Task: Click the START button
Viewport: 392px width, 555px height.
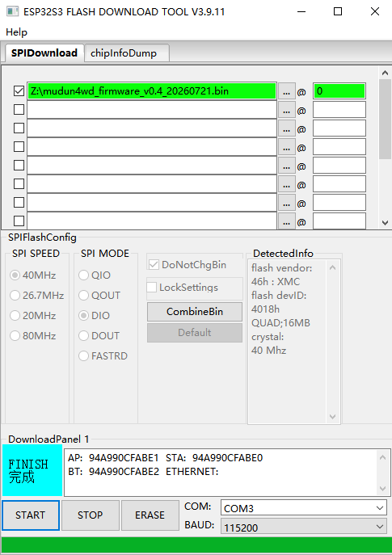Action: coord(31,515)
